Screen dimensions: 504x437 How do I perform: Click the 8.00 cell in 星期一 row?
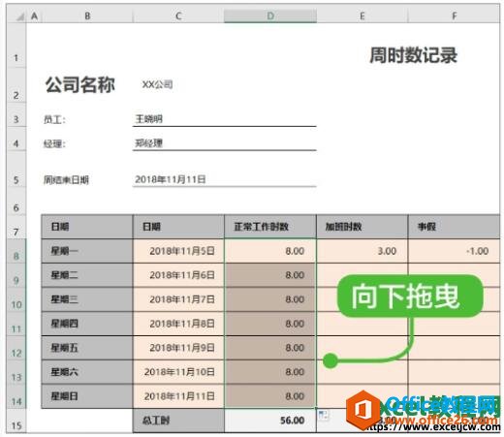270,251
